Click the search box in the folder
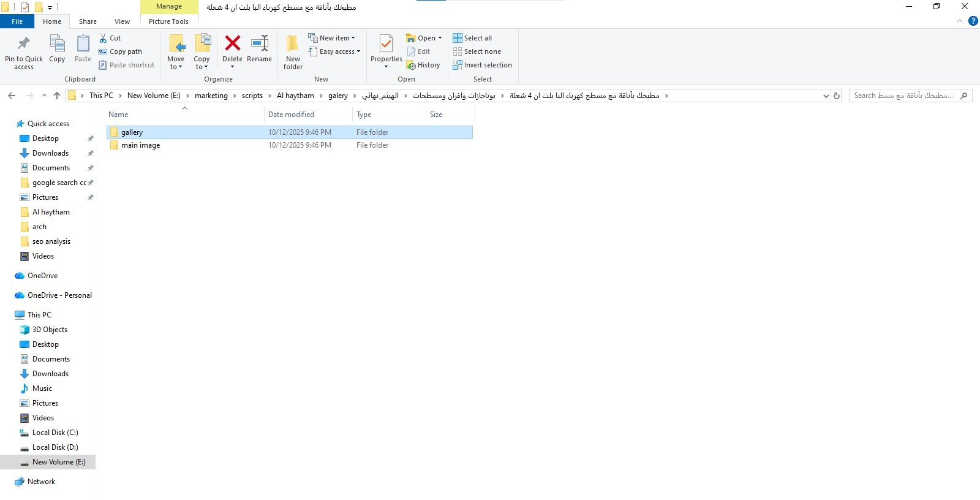Screen dimensions: 980x500 (x=903, y=96)
